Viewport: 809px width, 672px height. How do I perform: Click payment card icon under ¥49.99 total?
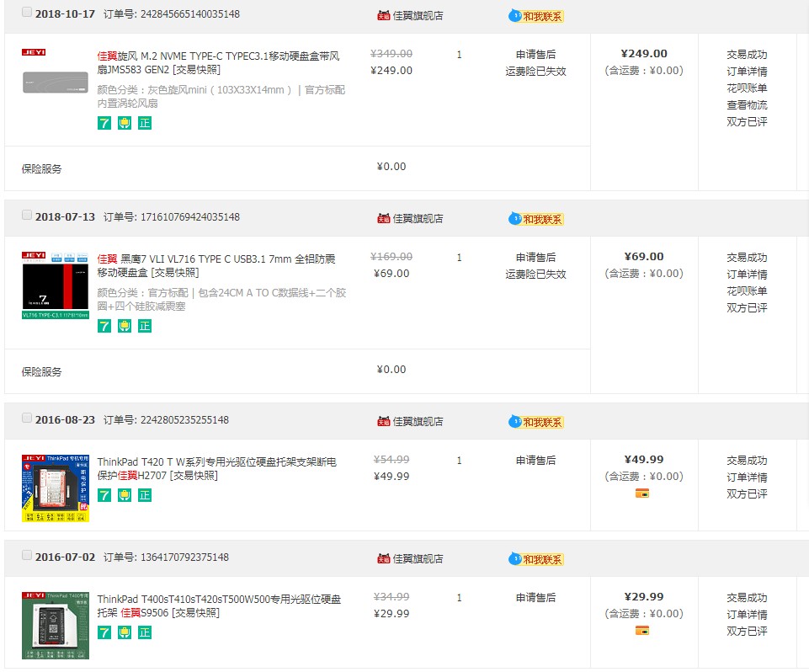click(x=642, y=493)
